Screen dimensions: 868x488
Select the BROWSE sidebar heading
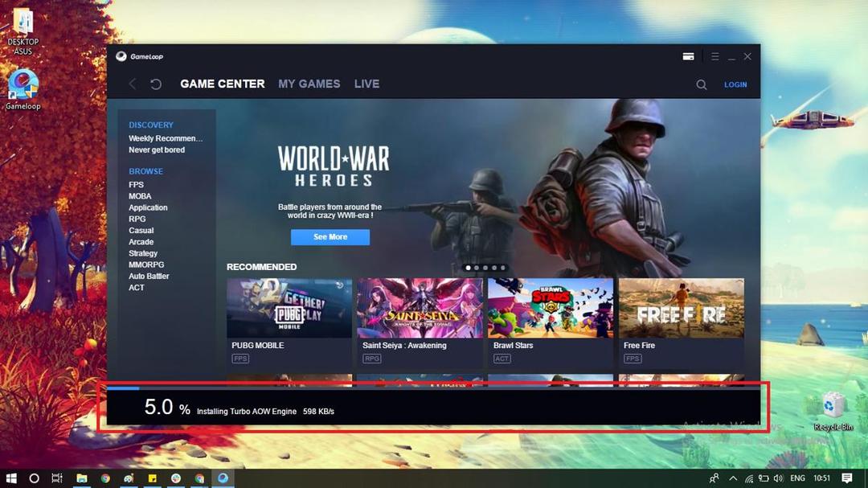145,172
